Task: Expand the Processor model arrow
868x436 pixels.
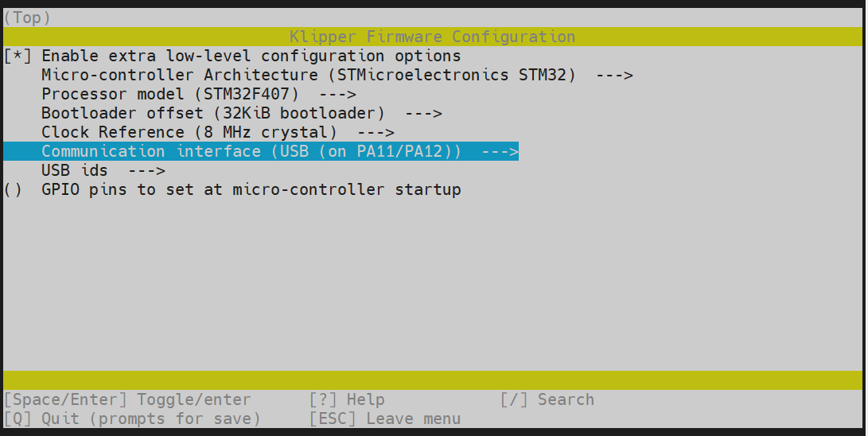Action: tap(337, 95)
